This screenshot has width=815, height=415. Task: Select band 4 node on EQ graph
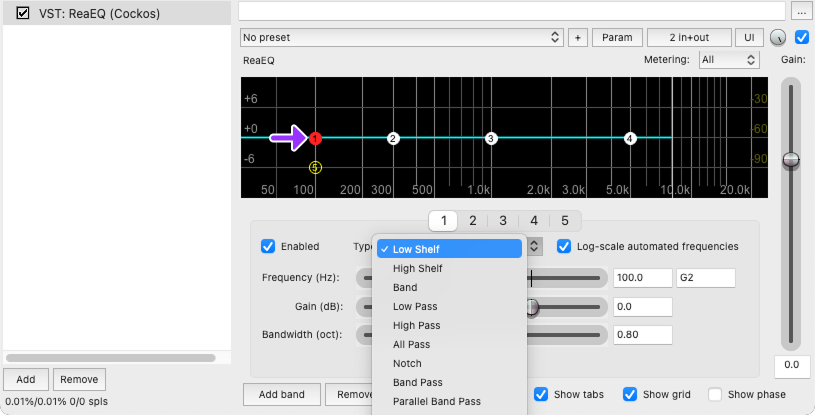630,138
